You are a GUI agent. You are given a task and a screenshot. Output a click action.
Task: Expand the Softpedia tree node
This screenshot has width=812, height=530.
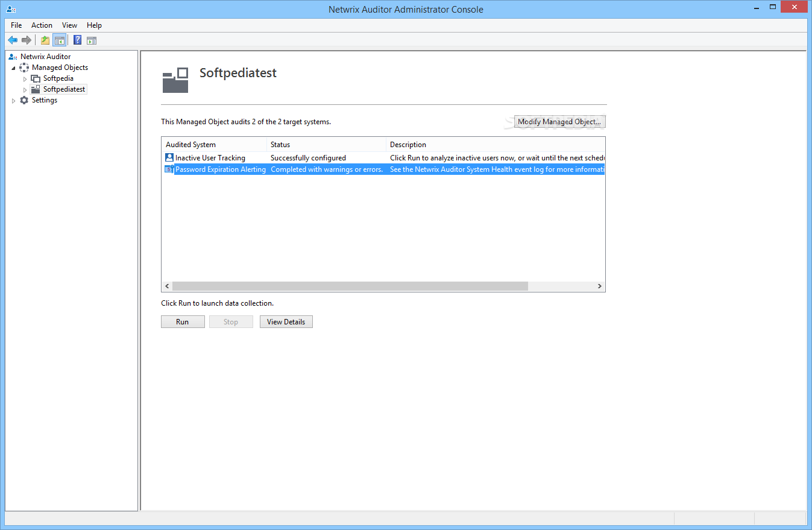click(25, 79)
